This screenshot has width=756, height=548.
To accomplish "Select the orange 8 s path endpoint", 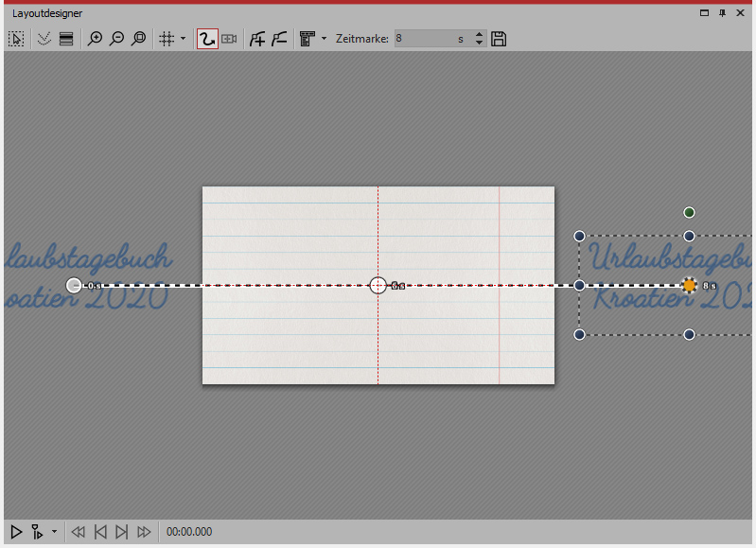I will (690, 285).
